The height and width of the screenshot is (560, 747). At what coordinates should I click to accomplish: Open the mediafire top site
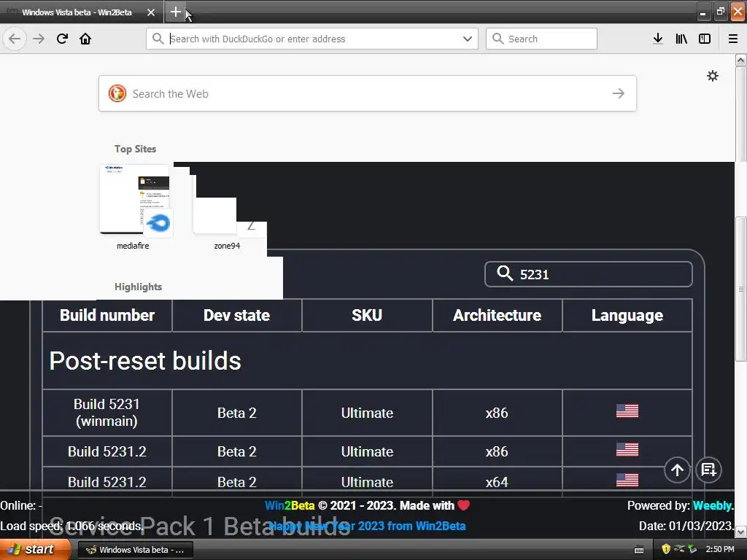pyautogui.click(x=134, y=208)
